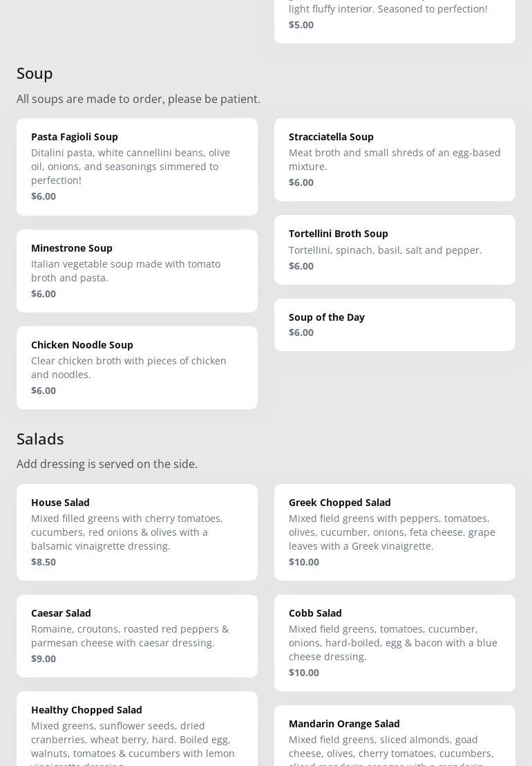Pick the Soup of the Day

point(395,324)
